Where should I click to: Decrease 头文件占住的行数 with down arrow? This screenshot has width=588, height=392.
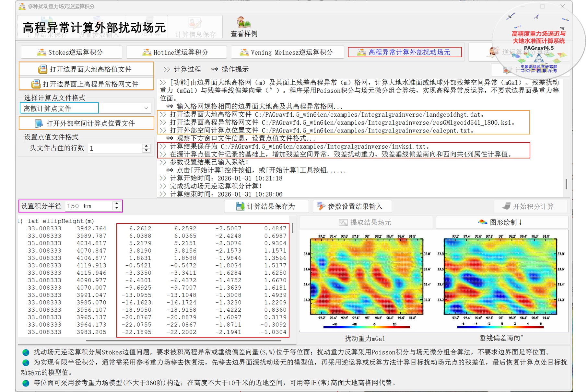(147, 150)
